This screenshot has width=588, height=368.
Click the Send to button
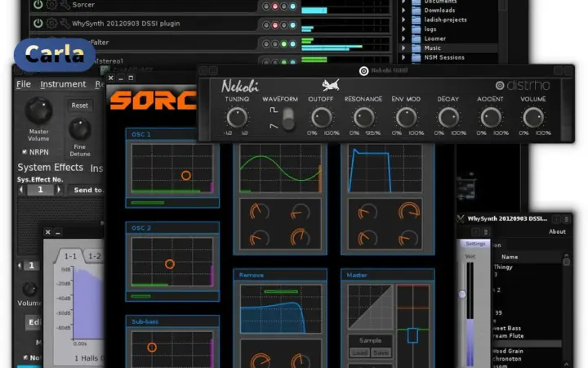coord(87,190)
